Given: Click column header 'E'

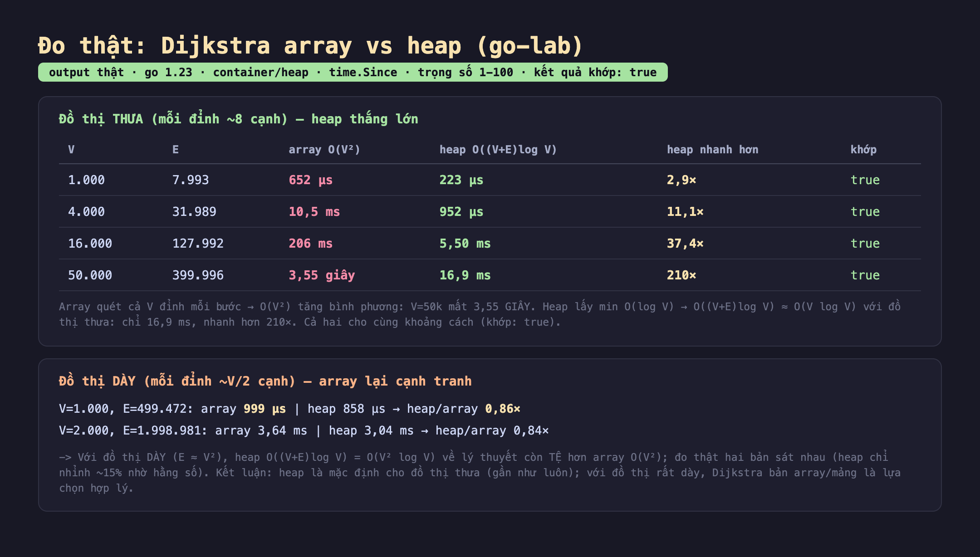Looking at the screenshot, I should 176,150.
